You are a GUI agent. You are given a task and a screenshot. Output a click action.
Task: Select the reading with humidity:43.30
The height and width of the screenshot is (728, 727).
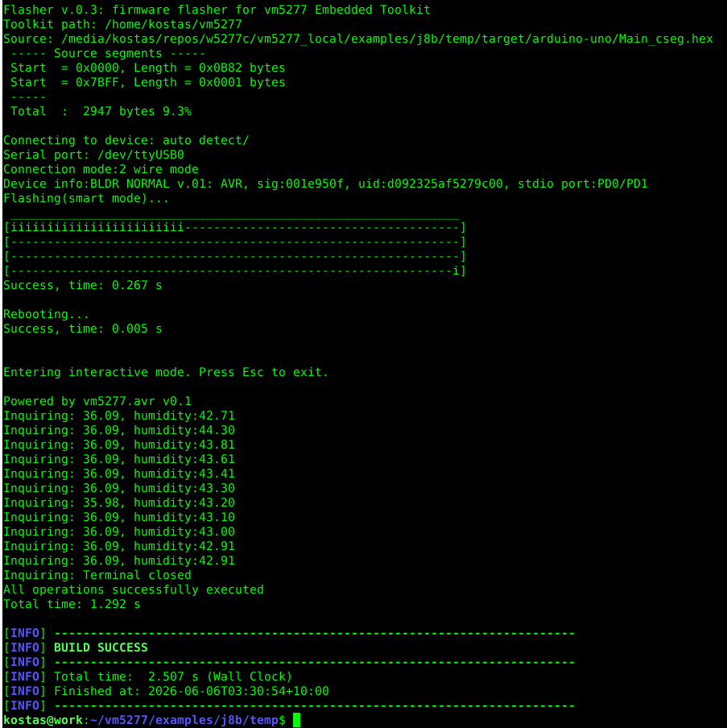[119, 488]
